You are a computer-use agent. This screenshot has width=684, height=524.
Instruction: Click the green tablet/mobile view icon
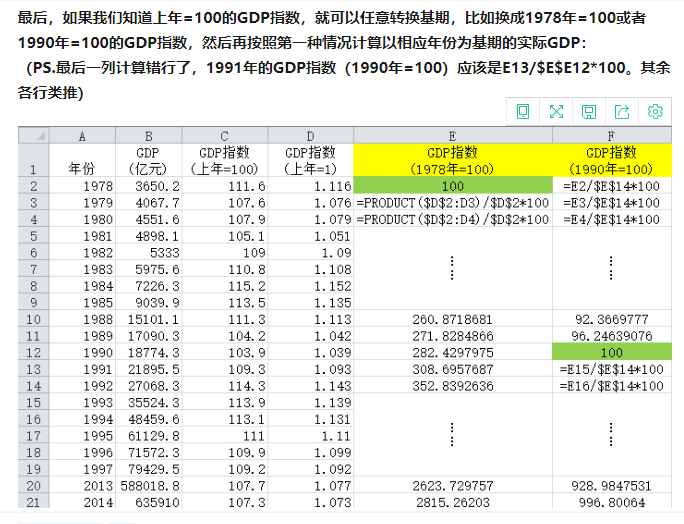pyautogui.click(x=523, y=112)
